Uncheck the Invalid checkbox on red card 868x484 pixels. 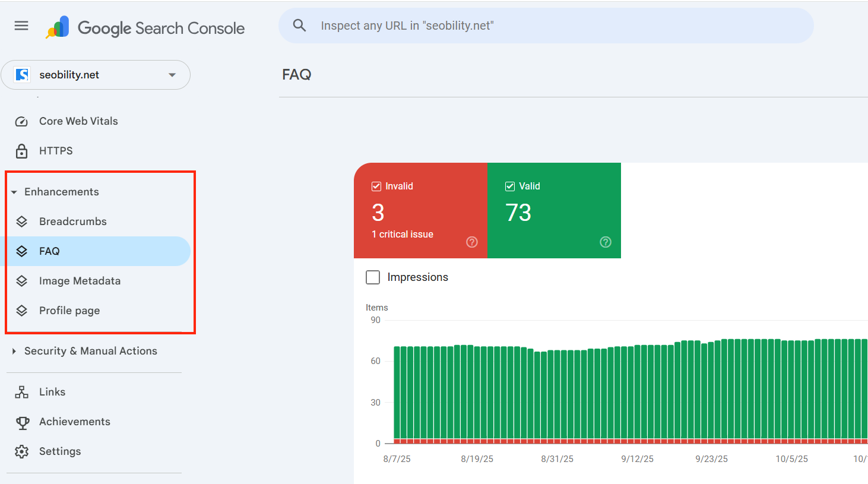(x=376, y=186)
